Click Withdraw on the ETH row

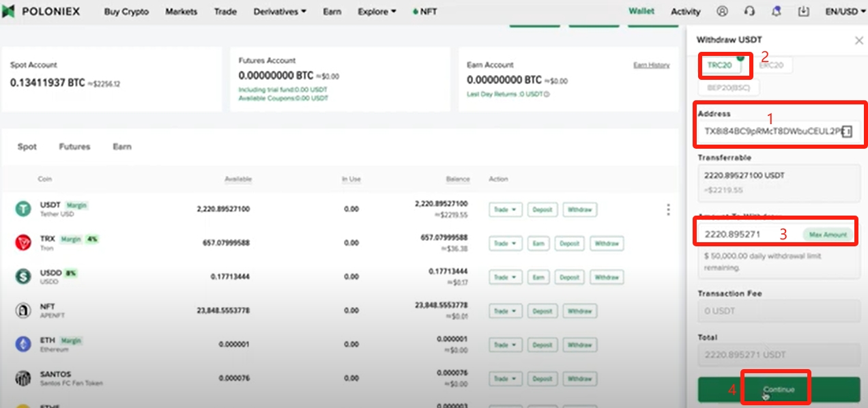pos(579,345)
